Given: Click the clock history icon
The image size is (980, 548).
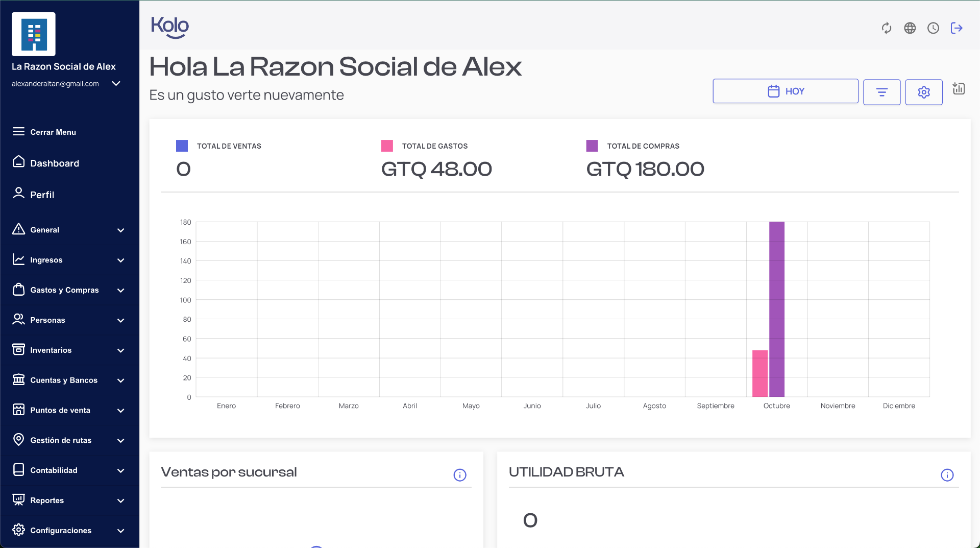Looking at the screenshot, I should coord(933,28).
